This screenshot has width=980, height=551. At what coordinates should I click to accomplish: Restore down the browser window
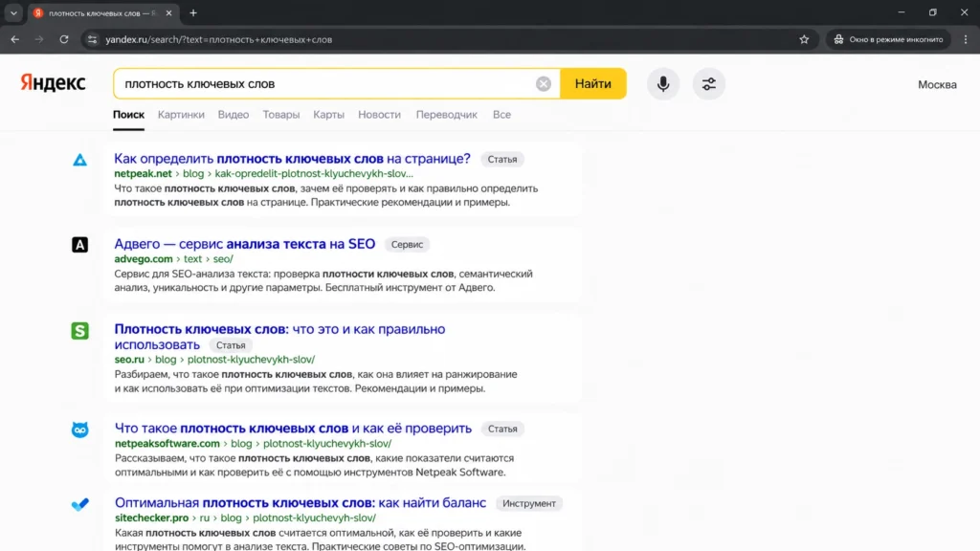(x=932, y=12)
